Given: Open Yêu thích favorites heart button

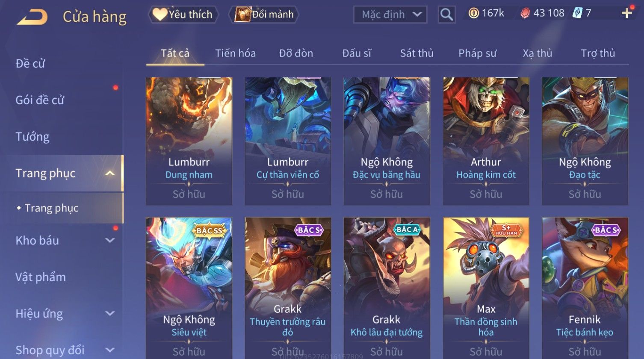Looking at the screenshot, I should pos(183,15).
